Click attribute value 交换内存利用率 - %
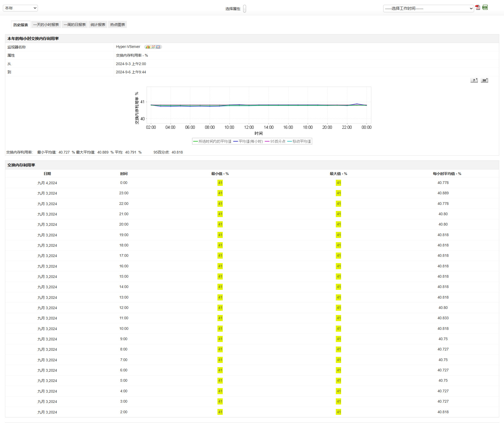This screenshot has height=423, width=504. [x=132, y=55]
